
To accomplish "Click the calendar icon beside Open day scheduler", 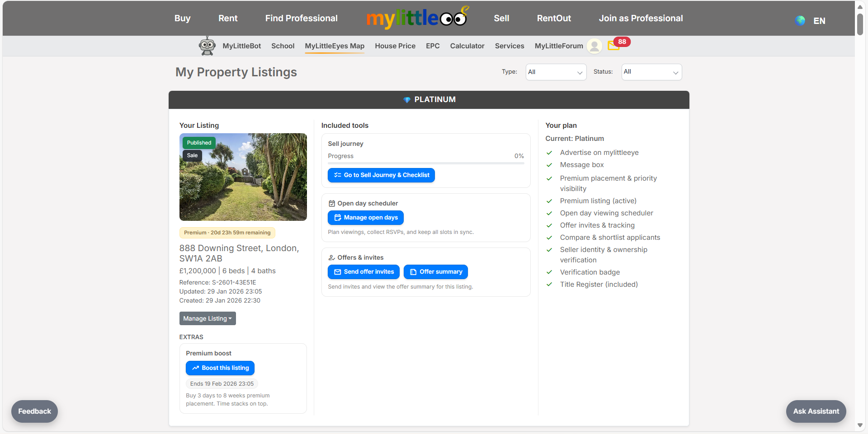I will [332, 203].
